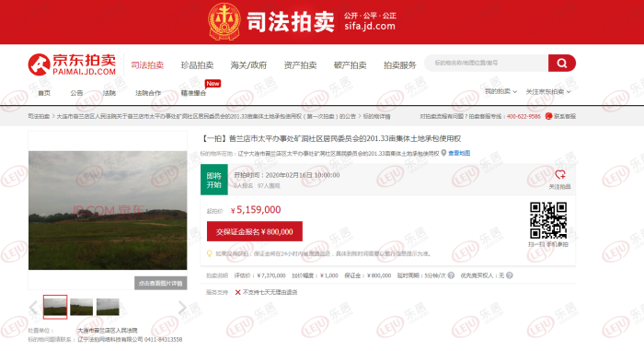Click 不支持七天无理由退货 text
The height and width of the screenshot is (351, 644).
pos(270,292)
